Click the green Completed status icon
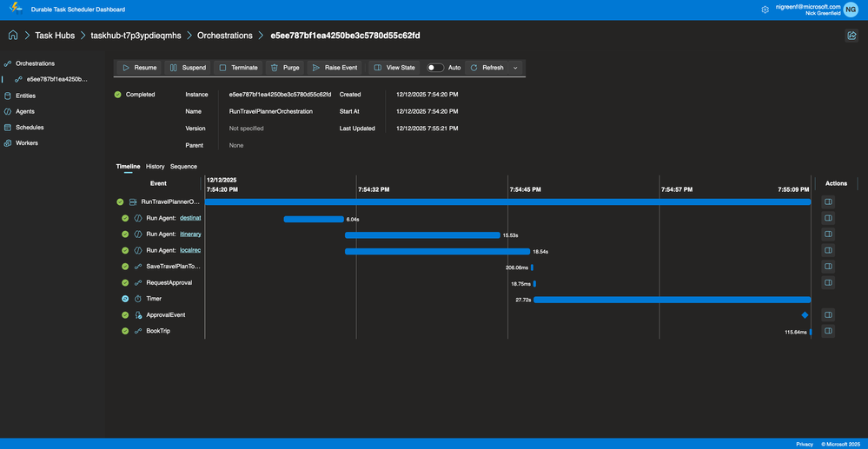 (118, 95)
